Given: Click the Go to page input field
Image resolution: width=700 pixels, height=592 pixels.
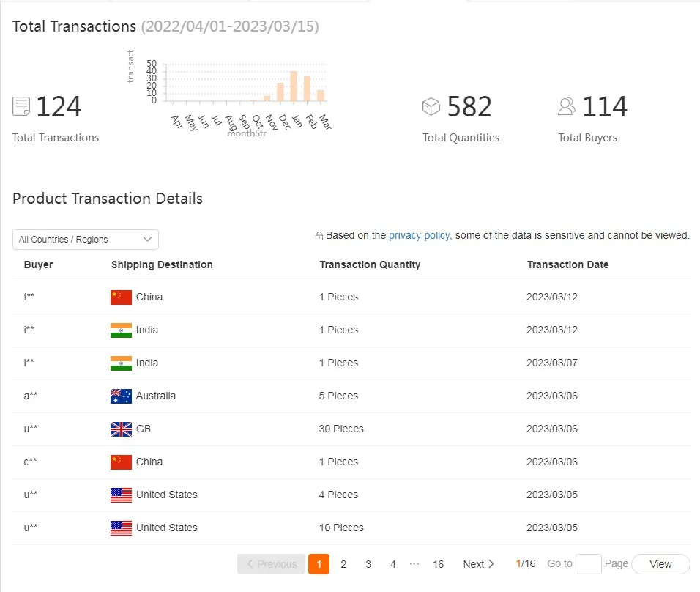Looking at the screenshot, I should click(x=589, y=564).
